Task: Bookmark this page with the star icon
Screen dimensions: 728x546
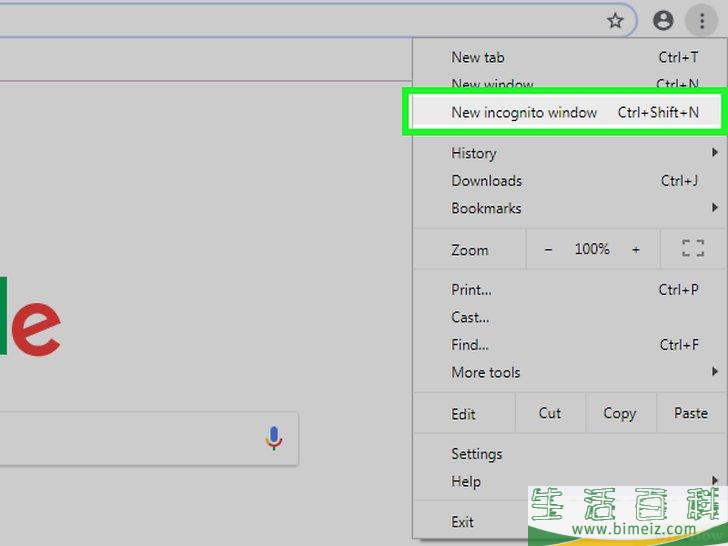Action: coord(615,20)
